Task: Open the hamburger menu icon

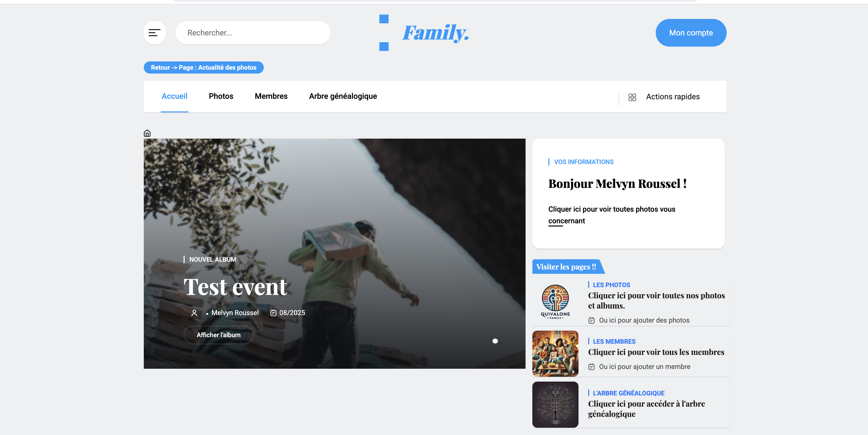Action: tap(154, 33)
